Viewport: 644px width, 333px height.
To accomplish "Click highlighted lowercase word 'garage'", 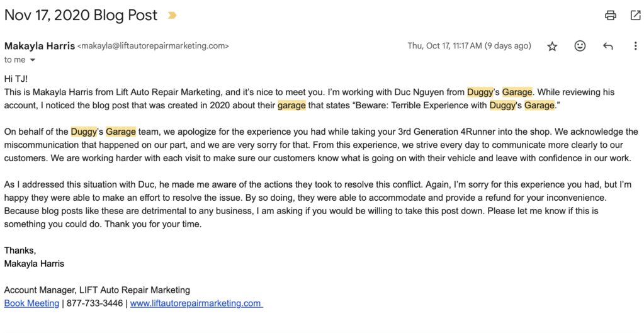I will pos(291,106).
